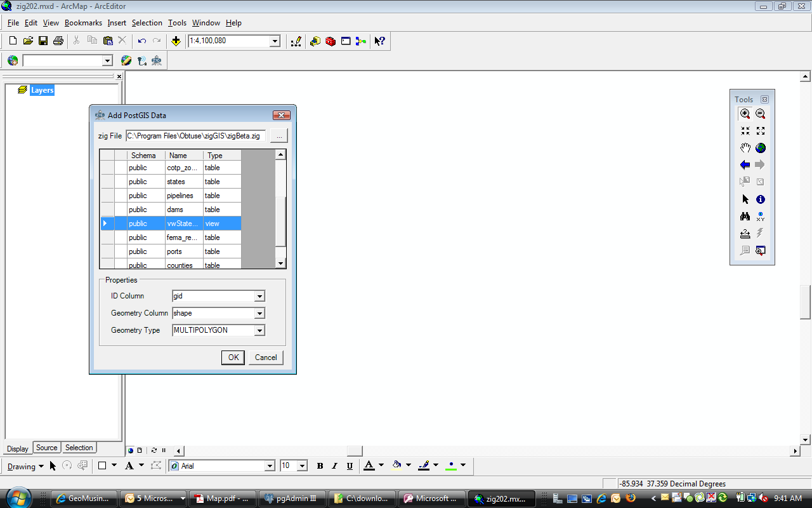Viewport: 812px width, 508px height.
Task: Click the zigGIS Add PostGIS icon
Action: point(157,60)
